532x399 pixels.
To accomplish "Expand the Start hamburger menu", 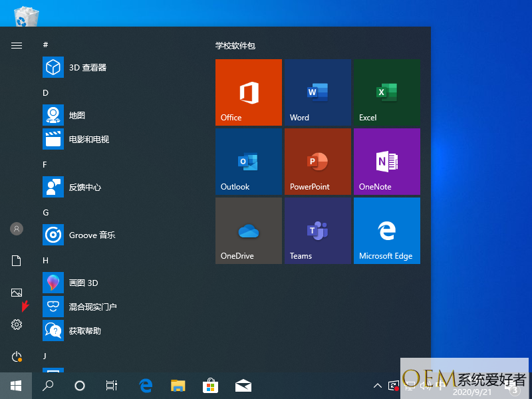I will tap(17, 45).
